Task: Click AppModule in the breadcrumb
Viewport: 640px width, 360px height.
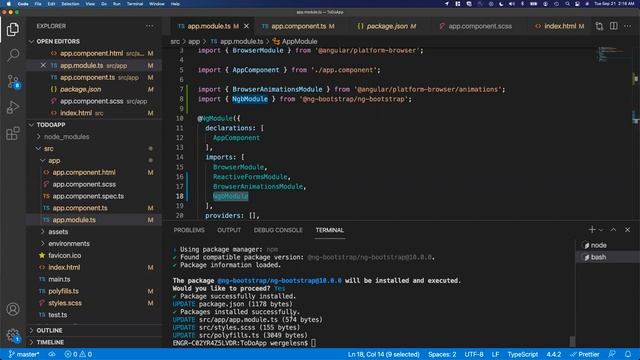Action: click(x=295, y=41)
